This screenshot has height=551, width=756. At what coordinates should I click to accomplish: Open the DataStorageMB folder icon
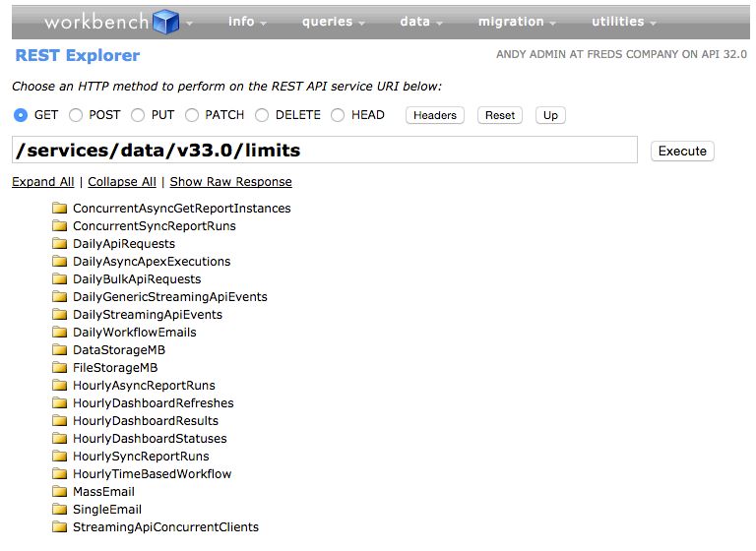[59, 350]
